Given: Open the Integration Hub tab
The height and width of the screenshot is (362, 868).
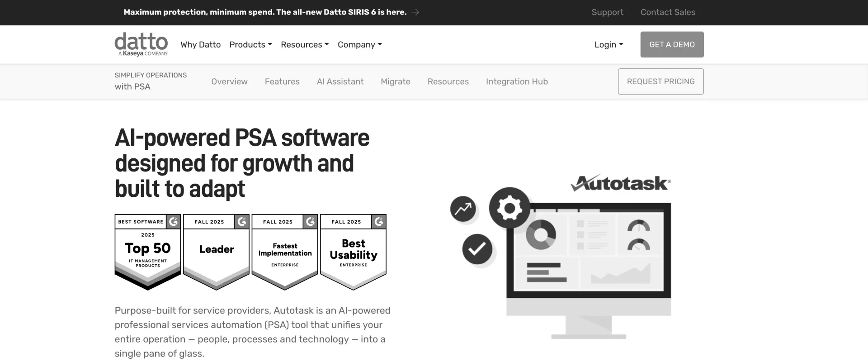Looking at the screenshot, I should point(517,81).
